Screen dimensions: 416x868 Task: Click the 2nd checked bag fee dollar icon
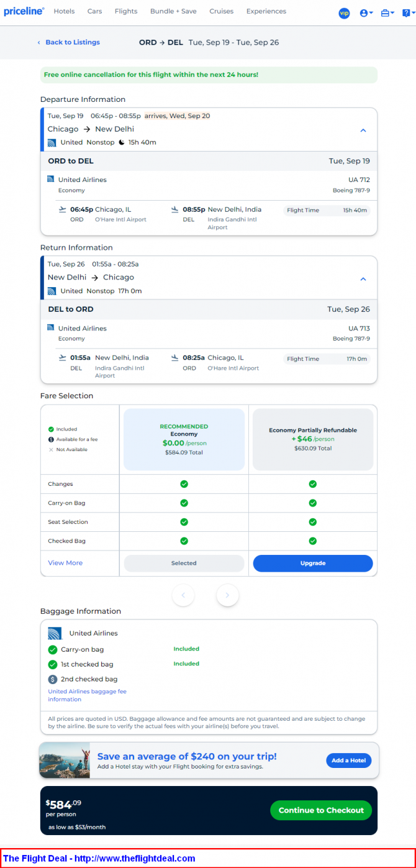pos(53,679)
